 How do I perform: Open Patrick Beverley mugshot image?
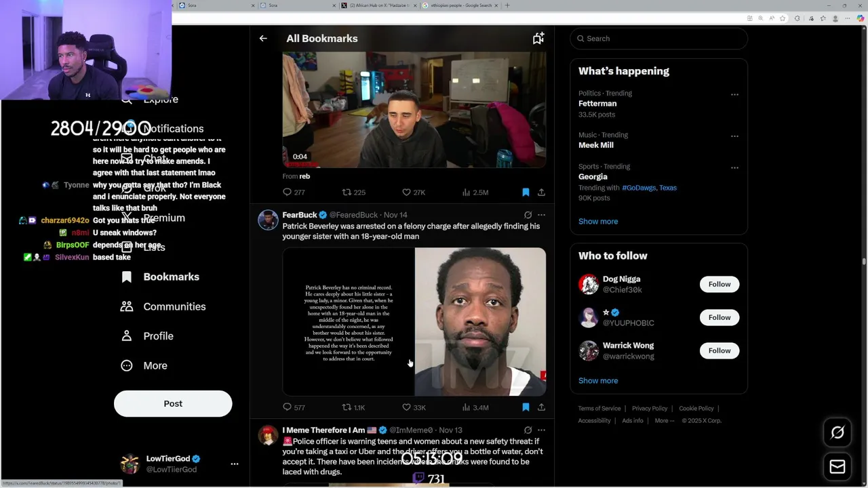tap(480, 321)
